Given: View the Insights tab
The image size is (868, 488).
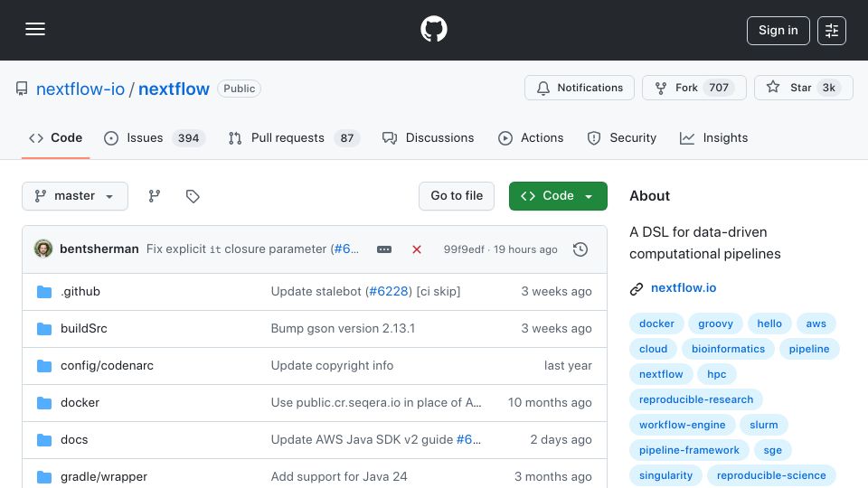Looking at the screenshot, I should (713, 137).
